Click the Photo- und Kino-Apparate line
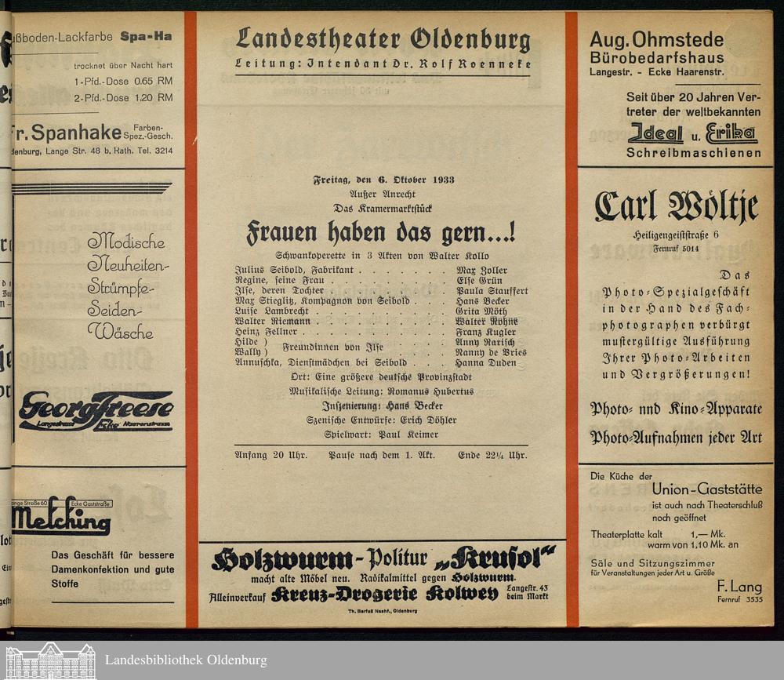The width and height of the screenshot is (784, 680). coord(676,409)
